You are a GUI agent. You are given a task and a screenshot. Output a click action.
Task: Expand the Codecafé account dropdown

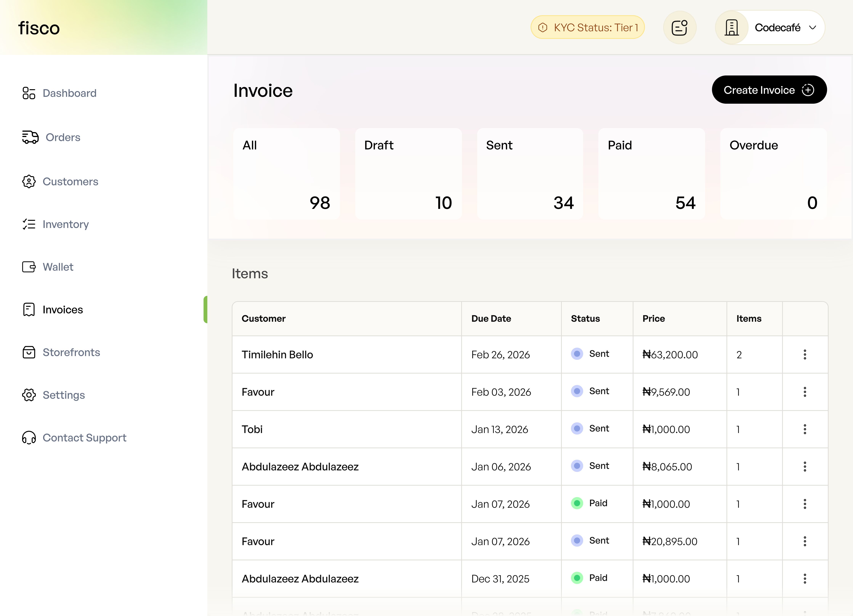coord(812,27)
